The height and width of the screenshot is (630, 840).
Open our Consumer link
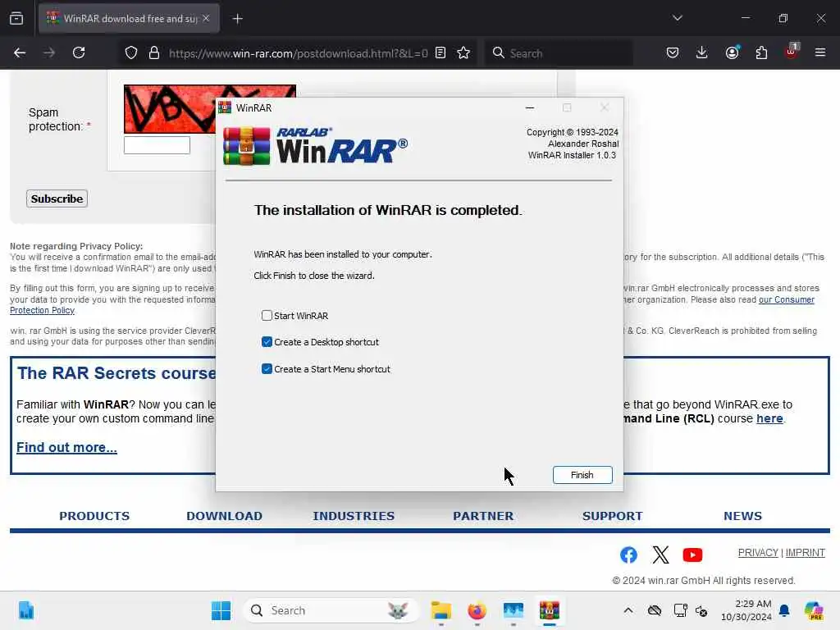(787, 299)
